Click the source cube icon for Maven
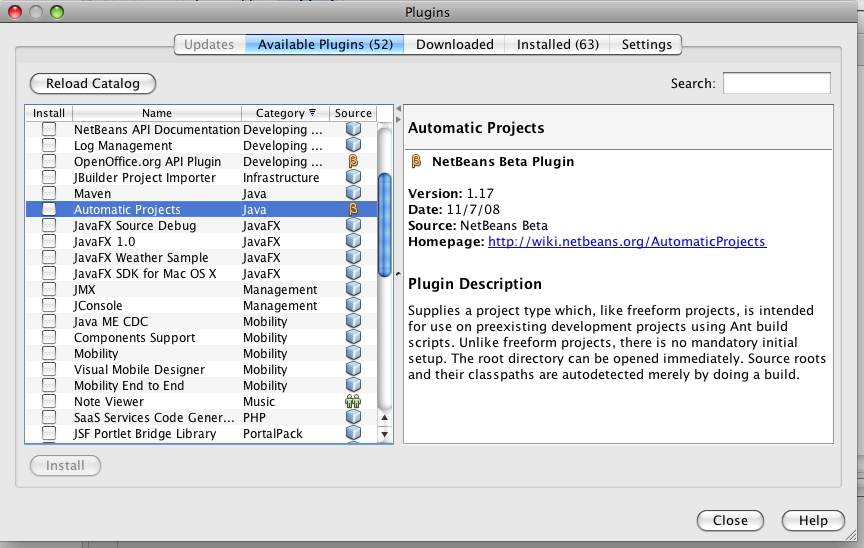This screenshot has width=864, height=548. click(353, 194)
